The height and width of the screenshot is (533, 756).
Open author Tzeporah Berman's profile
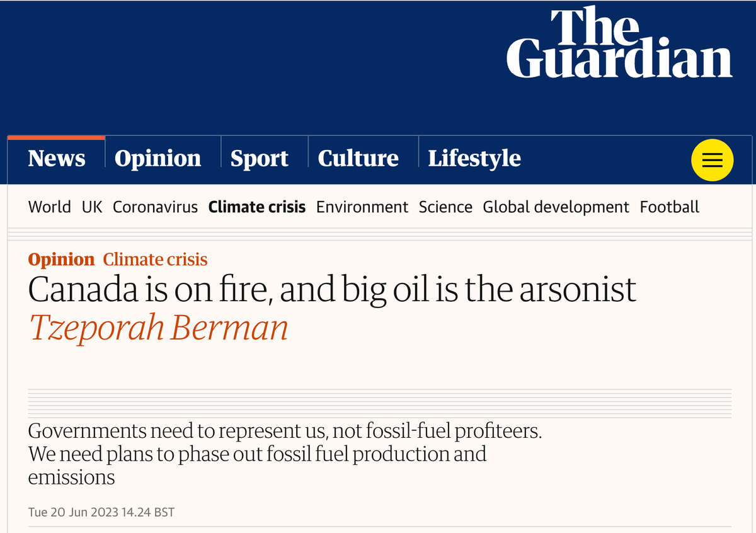158,327
